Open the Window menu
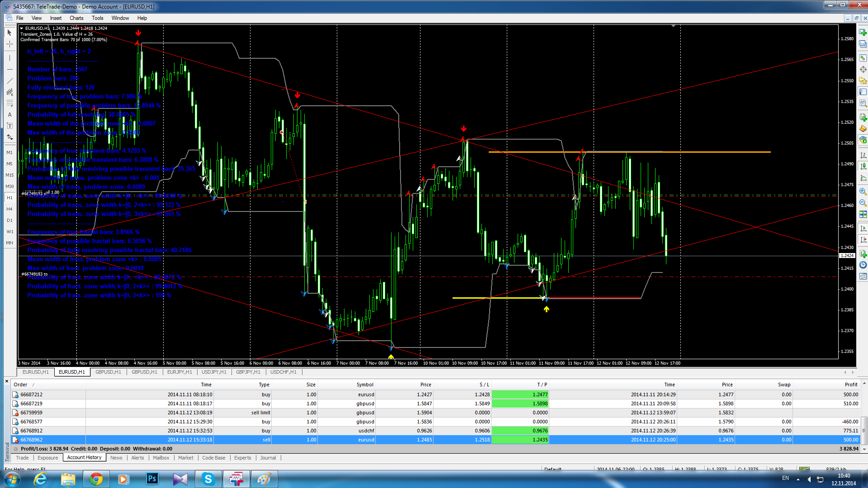The image size is (868, 488). click(x=120, y=18)
